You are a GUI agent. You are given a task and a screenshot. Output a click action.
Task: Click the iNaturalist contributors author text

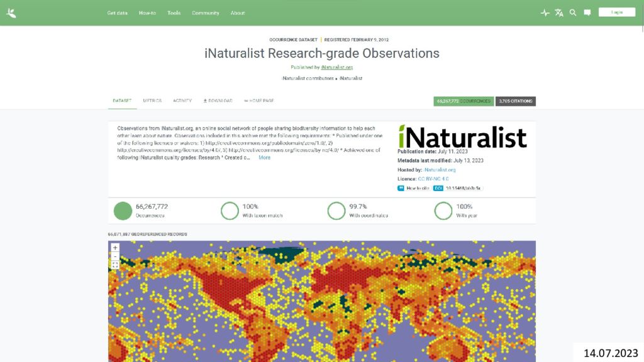[308, 79]
